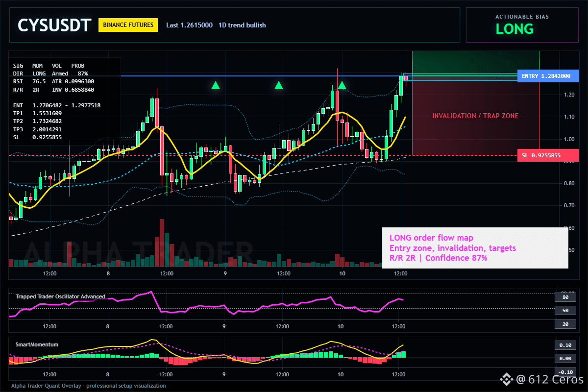Select the Last 1.2615000 price text
This screenshot has width=588, height=392.
click(x=189, y=25)
